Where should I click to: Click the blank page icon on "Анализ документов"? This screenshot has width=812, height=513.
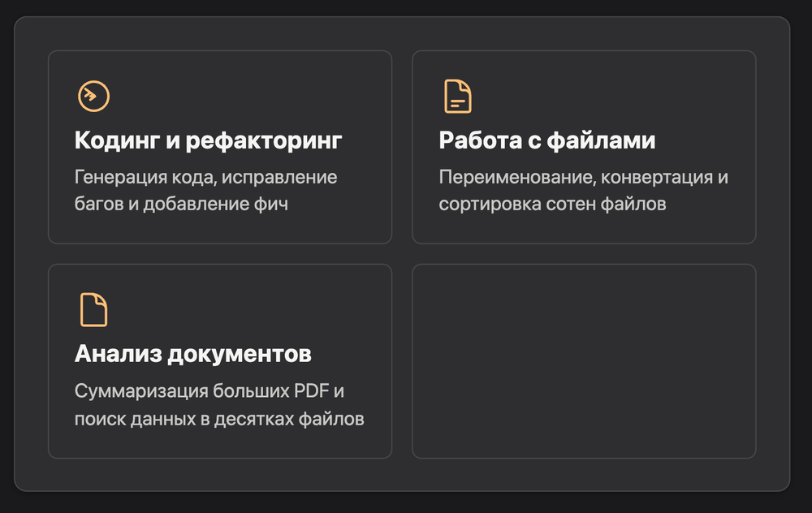click(x=93, y=310)
